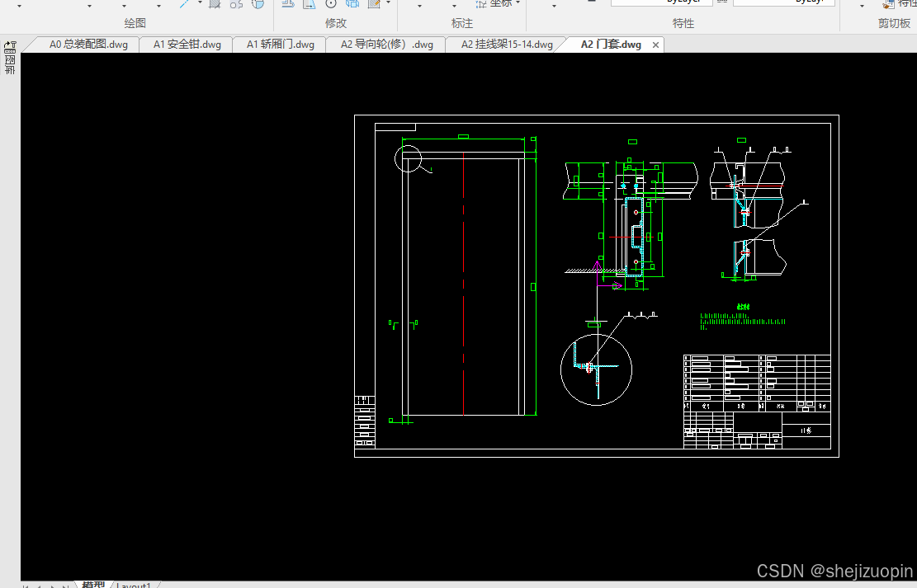Switch to the A0 总装配图.dwg drawing tab
The image size is (917, 588).
pos(88,45)
